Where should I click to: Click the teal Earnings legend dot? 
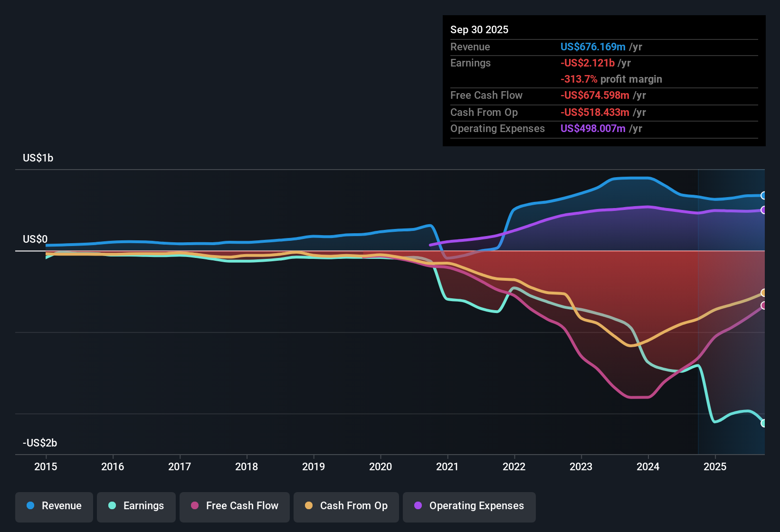pos(112,506)
